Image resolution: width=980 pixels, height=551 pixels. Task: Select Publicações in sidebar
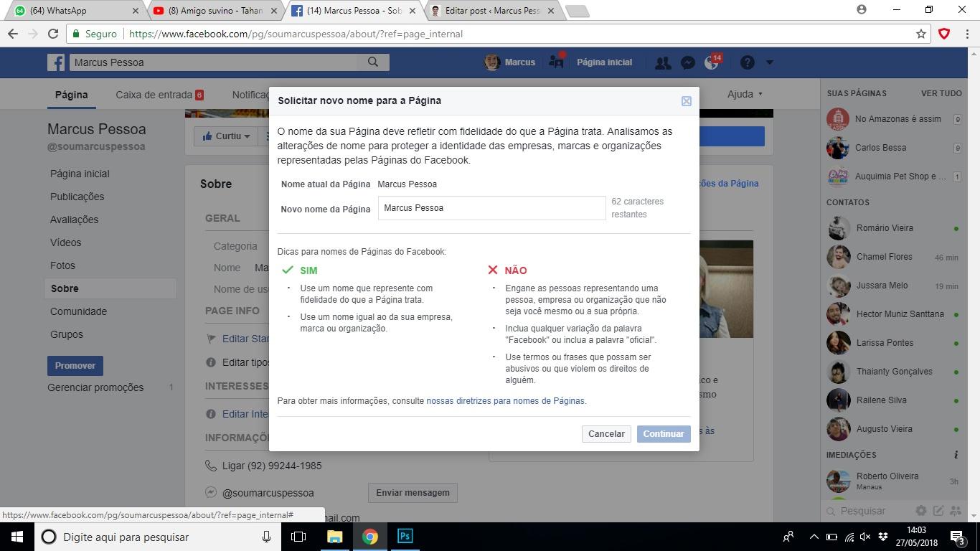(77, 197)
